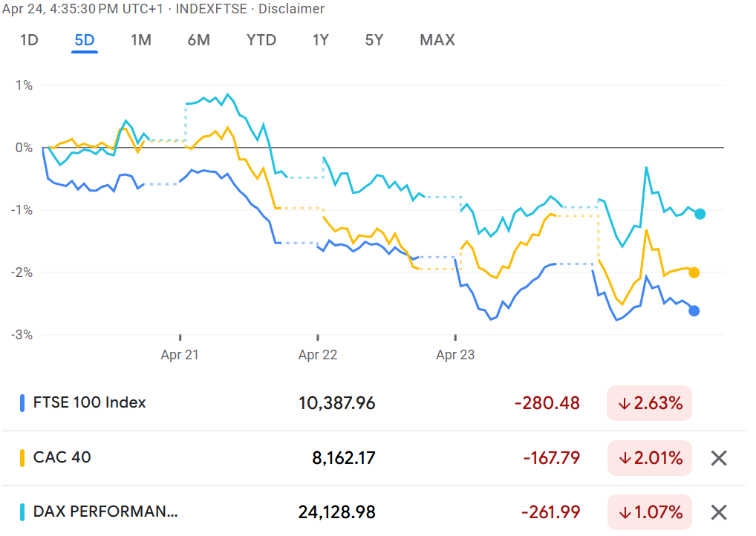
Task: Click the blue FTSE 100 color marker
Action: 22,404
